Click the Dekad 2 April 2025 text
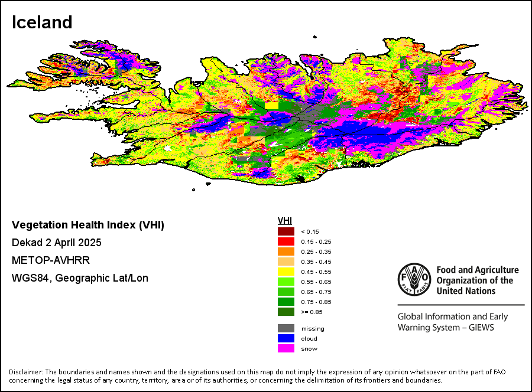The height and width of the screenshot is (392, 532). click(56, 243)
